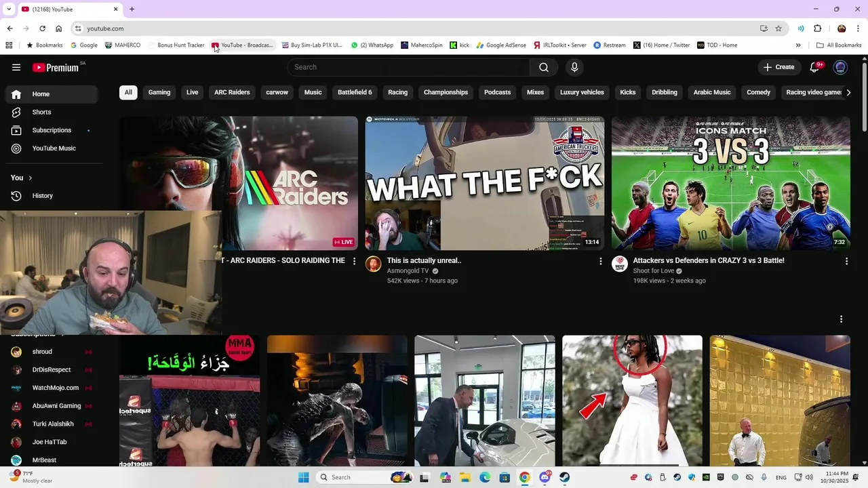This screenshot has height=488, width=868.
Task: Select the Luxury vehicles filter chip
Action: pos(582,92)
